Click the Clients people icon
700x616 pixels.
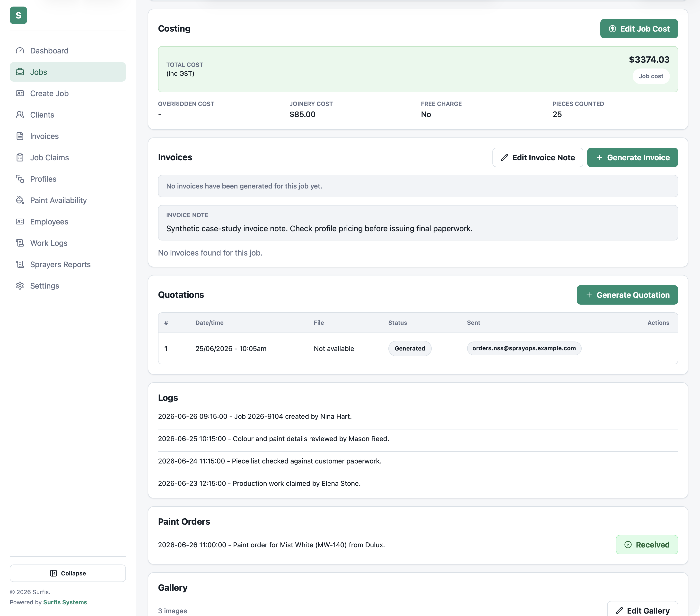tap(20, 115)
